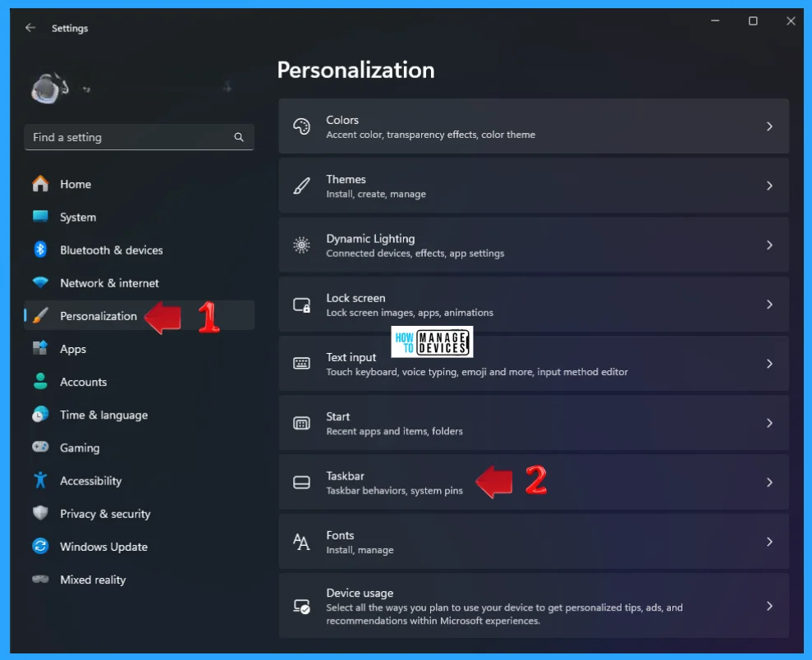Click 'Connected devices, effects, app settings' text
The height and width of the screenshot is (660, 812).
(x=415, y=253)
